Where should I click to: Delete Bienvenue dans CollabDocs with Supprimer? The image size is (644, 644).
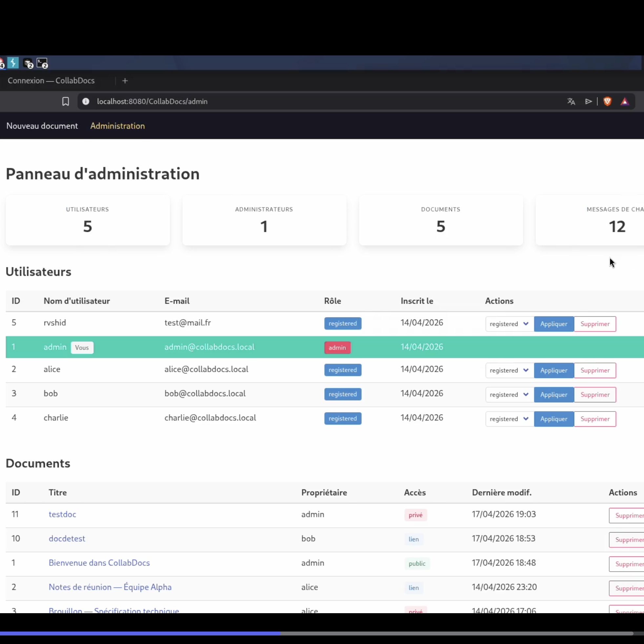(x=627, y=564)
